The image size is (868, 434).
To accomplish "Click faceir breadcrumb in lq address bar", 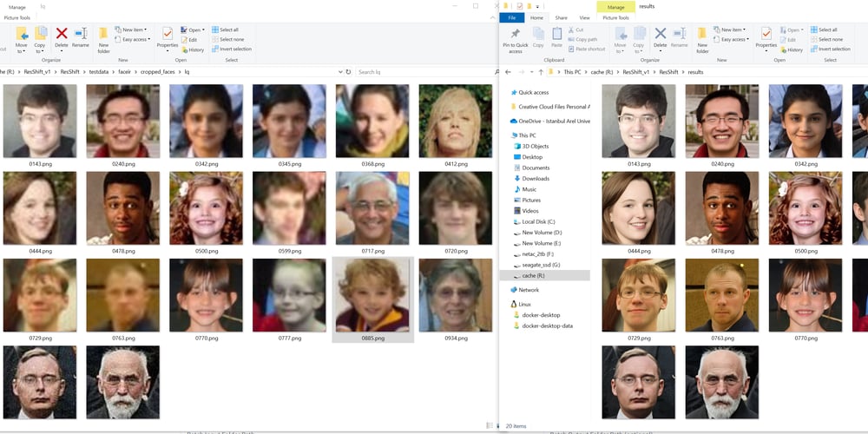I will click(124, 72).
